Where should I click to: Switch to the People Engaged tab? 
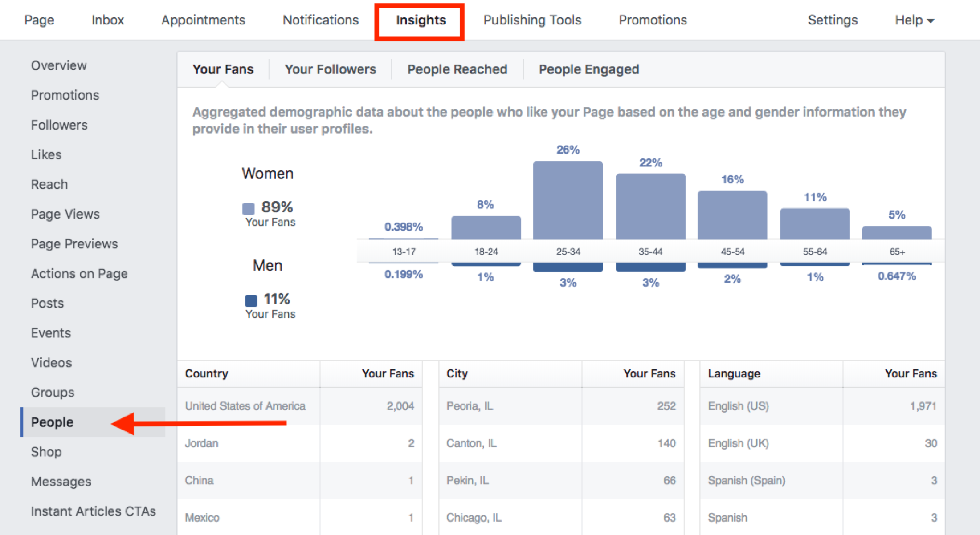click(x=589, y=69)
